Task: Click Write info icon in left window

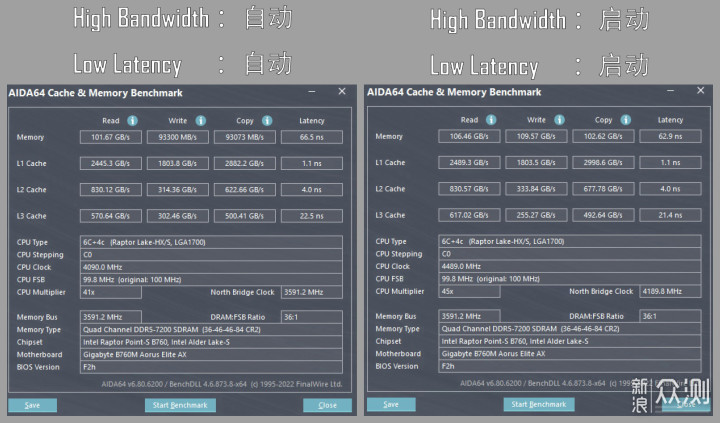Action: click(201, 121)
